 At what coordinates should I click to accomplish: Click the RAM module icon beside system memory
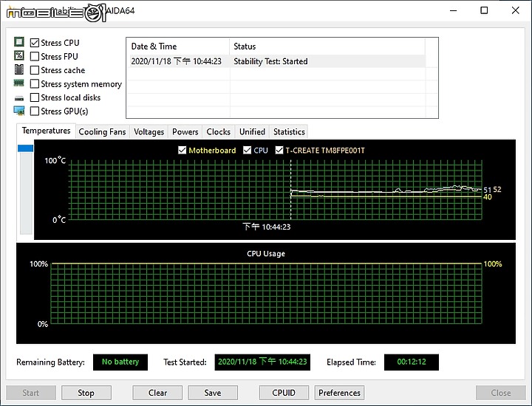[x=18, y=83]
